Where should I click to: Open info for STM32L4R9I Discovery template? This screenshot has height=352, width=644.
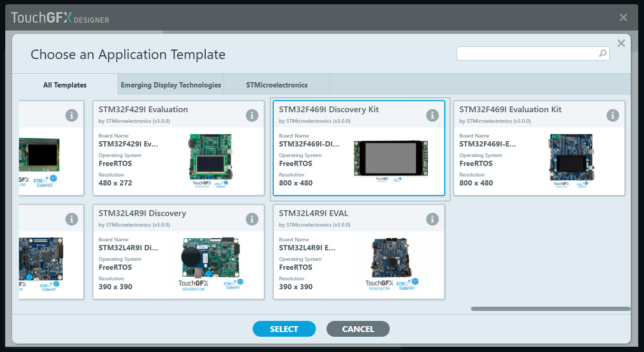(x=252, y=219)
